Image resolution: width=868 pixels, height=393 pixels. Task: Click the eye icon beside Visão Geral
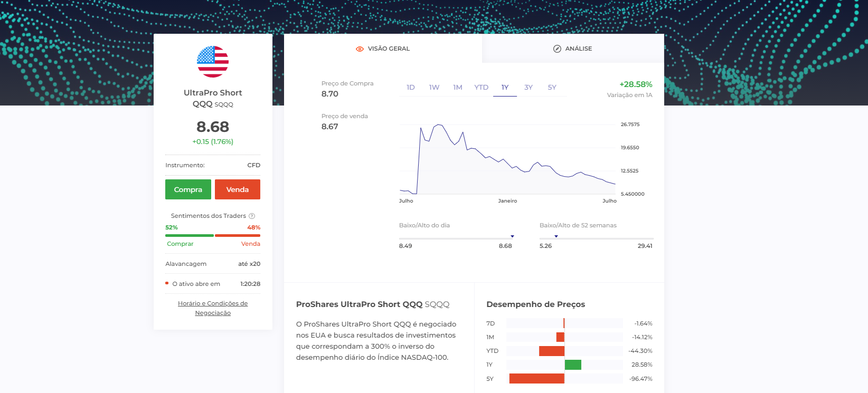(360, 49)
